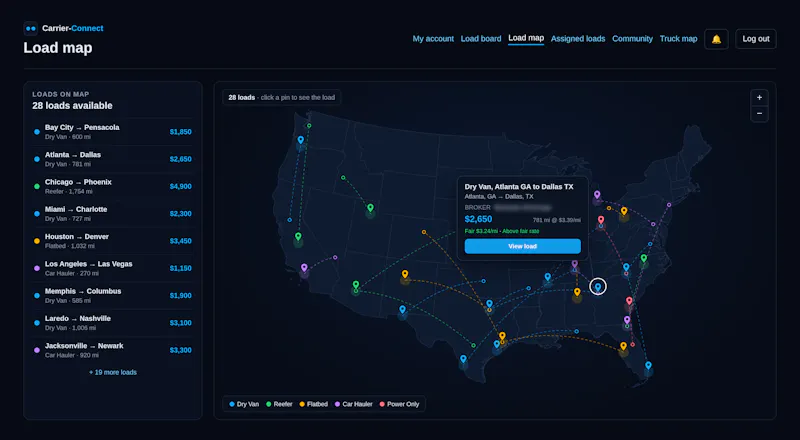Click the 28 loads map hint label
The height and width of the screenshot is (440, 800).
[282, 97]
